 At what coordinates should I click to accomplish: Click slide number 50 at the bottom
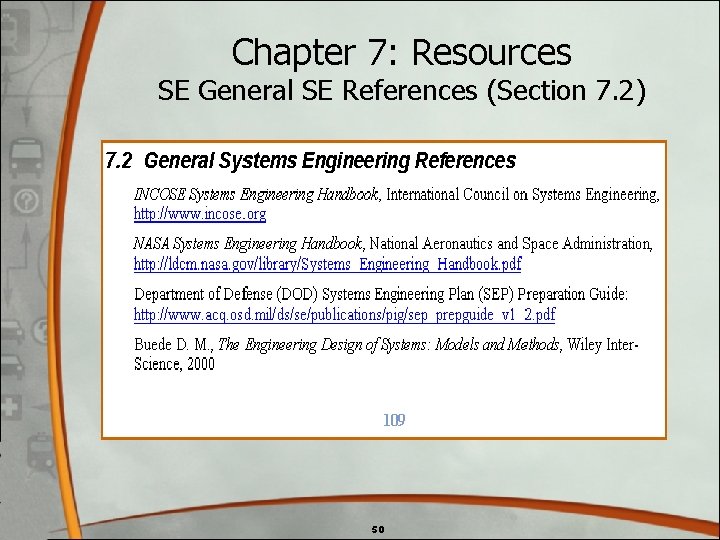coord(378,529)
